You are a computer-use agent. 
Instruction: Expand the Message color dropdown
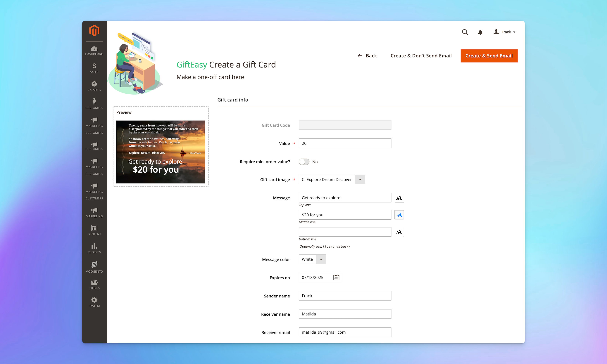[x=321, y=259]
